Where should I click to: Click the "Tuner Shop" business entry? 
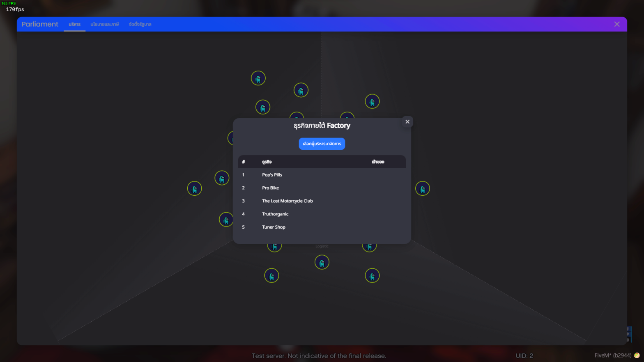point(322,227)
